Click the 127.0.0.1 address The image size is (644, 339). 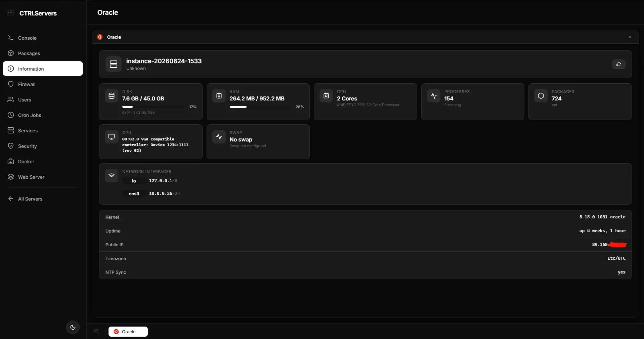tap(161, 181)
